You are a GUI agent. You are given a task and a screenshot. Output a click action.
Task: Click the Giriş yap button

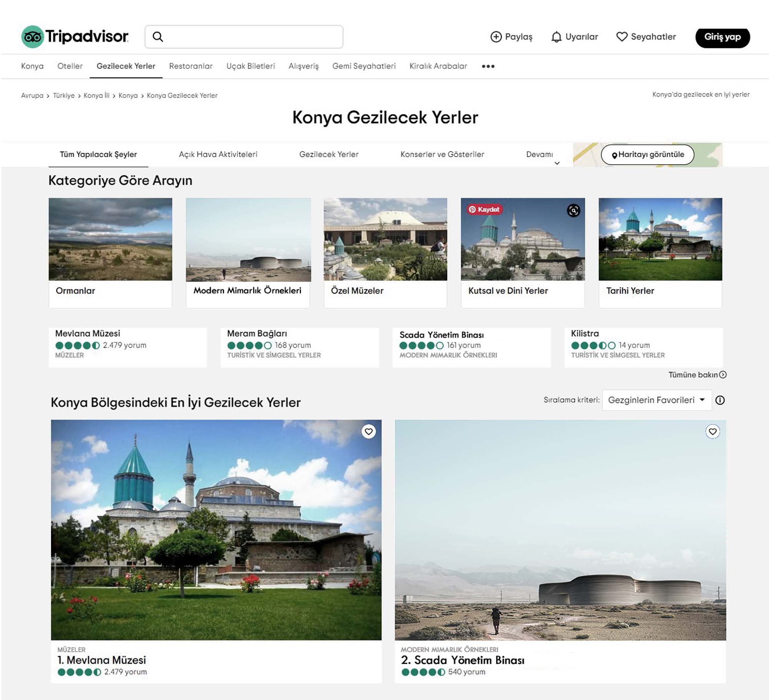coord(722,37)
